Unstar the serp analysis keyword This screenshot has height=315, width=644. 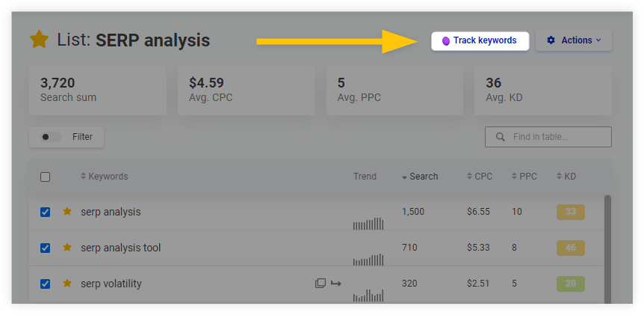(66, 212)
